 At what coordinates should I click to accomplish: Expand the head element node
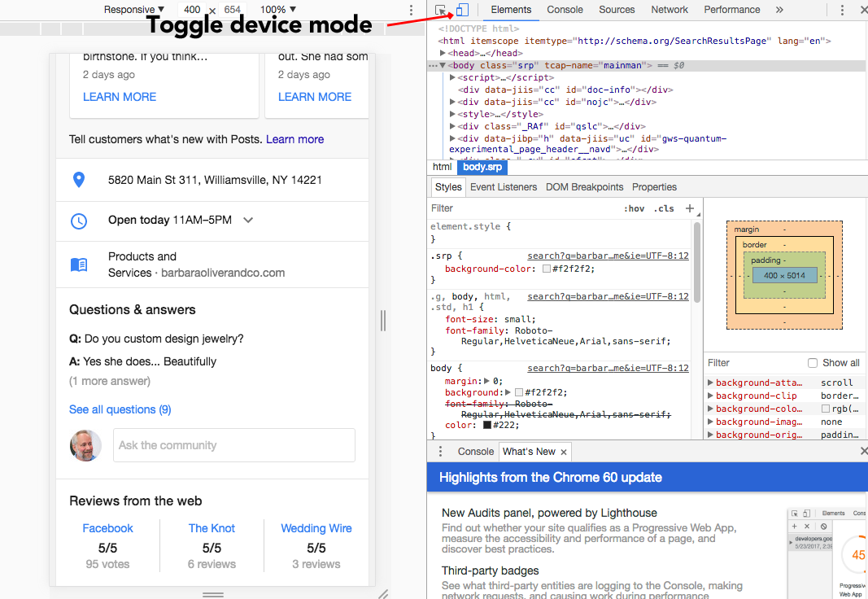point(443,53)
